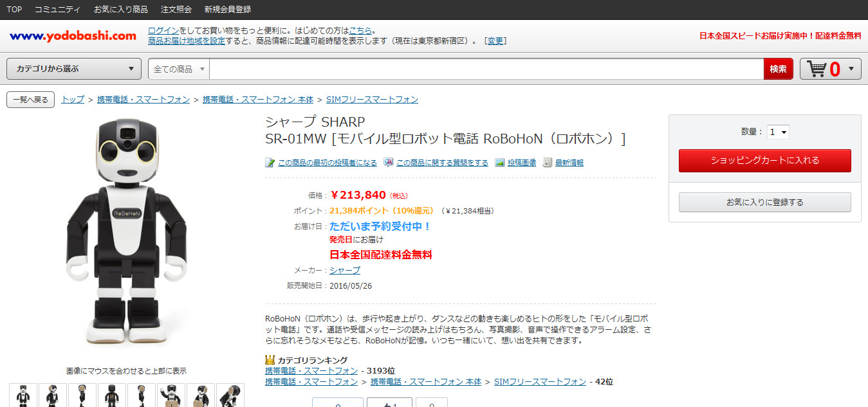Click 携帯電話・スマートフォン 本体 in top breadcrumb
The image size is (868, 407).
click(258, 99)
